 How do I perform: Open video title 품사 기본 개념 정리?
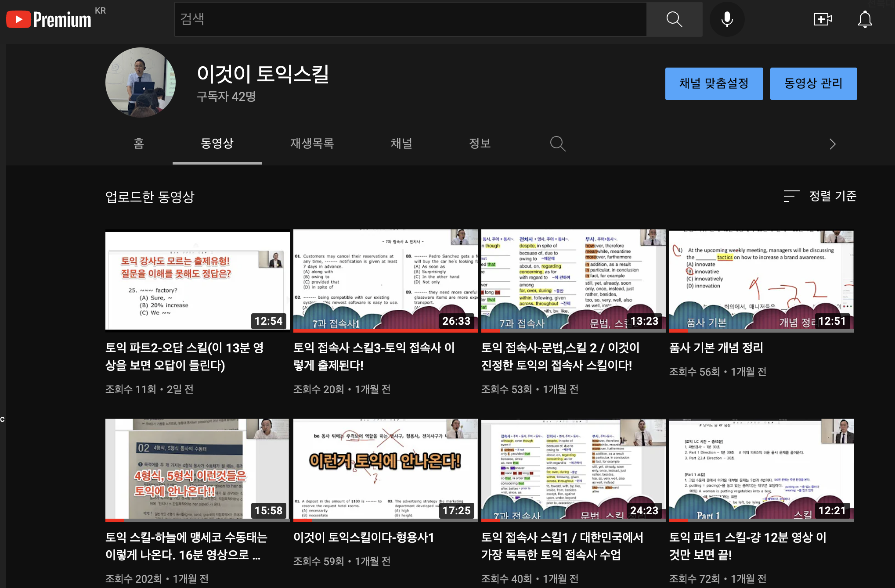(x=716, y=348)
